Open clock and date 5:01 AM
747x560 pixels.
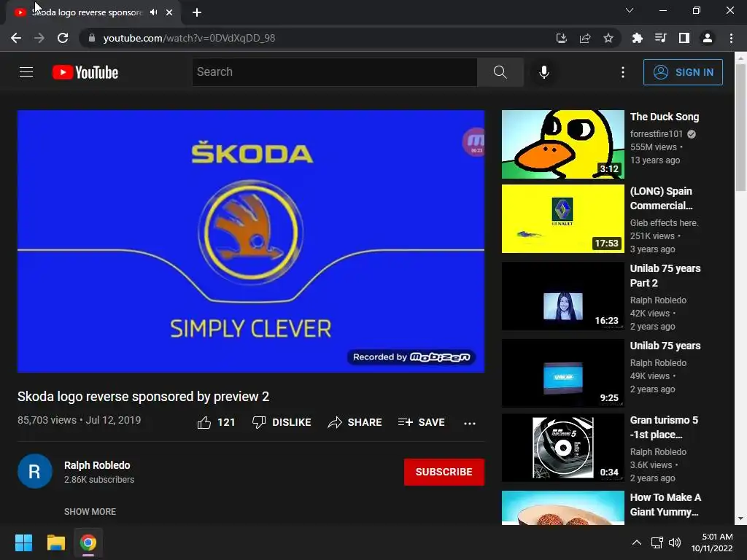click(712, 542)
